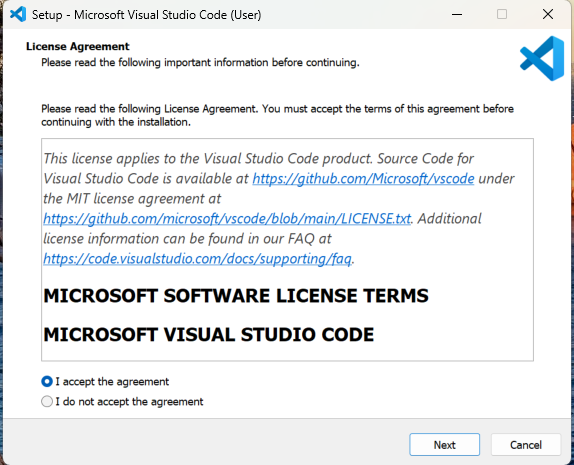This screenshot has width=574, height=465.
Task: Click the large VS Code logo
Action: pyautogui.click(x=542, y=59)
